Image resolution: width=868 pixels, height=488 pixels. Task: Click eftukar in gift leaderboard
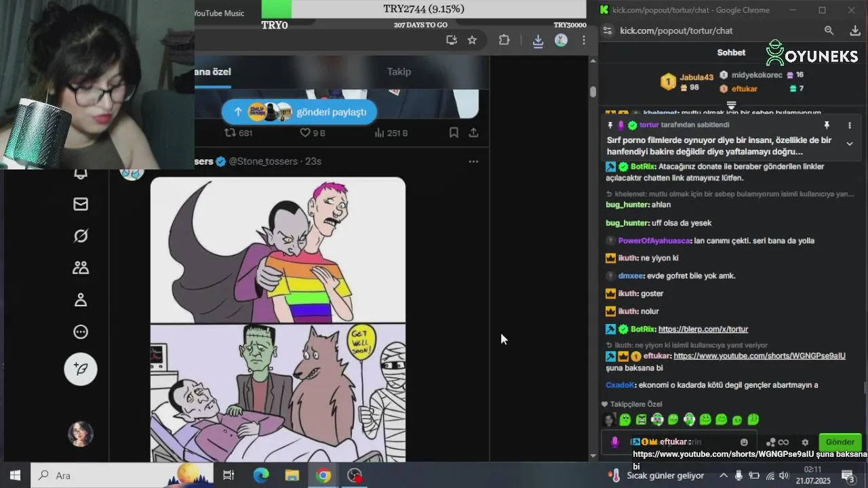coord(745,89)
